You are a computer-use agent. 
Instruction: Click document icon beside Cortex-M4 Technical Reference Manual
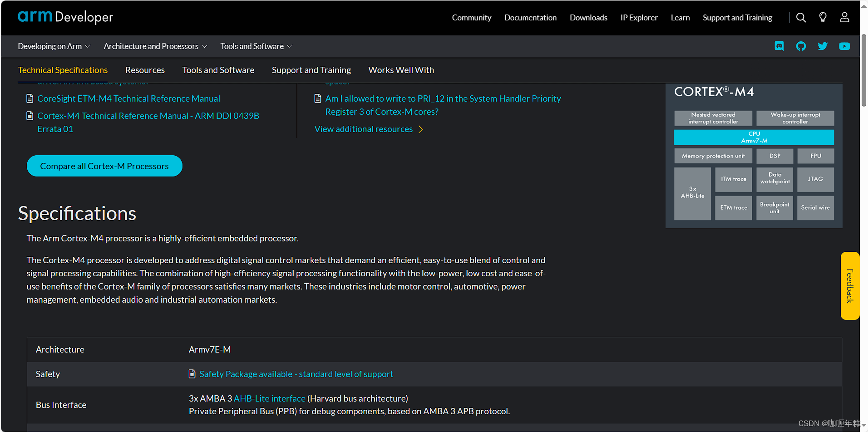click(x=30, y=116)
